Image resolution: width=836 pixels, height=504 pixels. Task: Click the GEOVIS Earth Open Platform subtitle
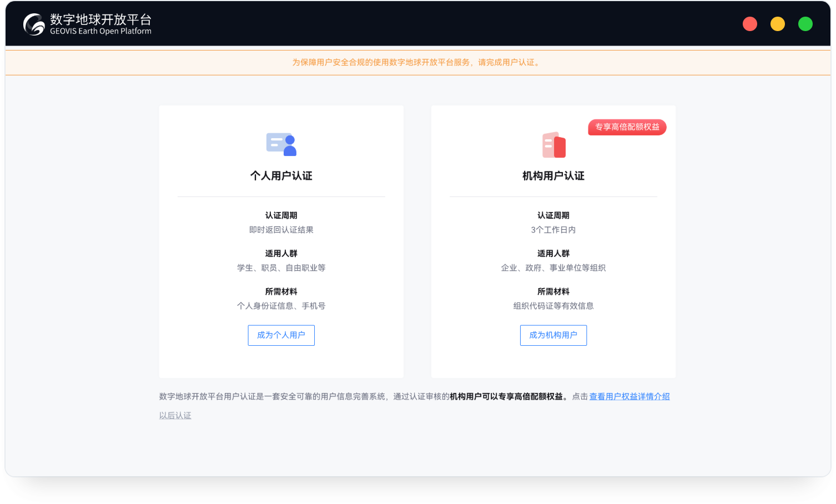coord(100,32)
